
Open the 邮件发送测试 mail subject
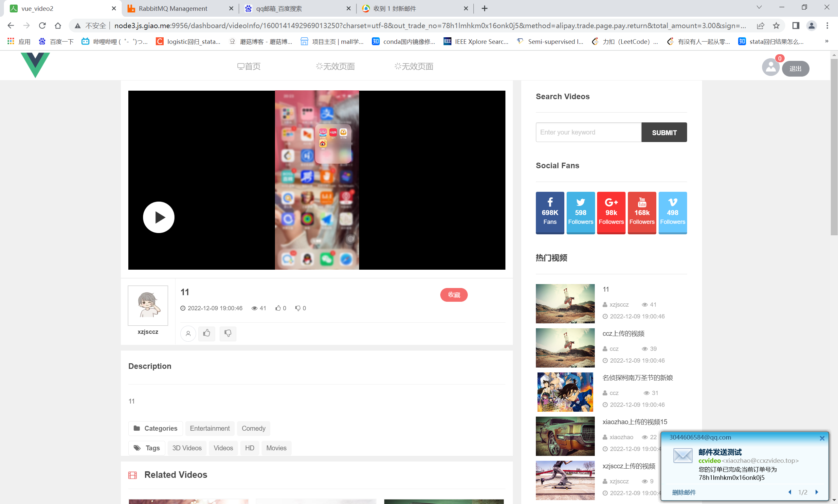720,452
